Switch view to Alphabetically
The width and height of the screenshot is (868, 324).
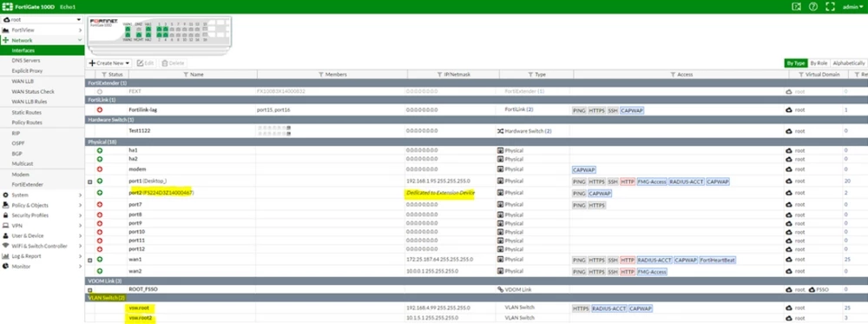[x=848, y=63]
